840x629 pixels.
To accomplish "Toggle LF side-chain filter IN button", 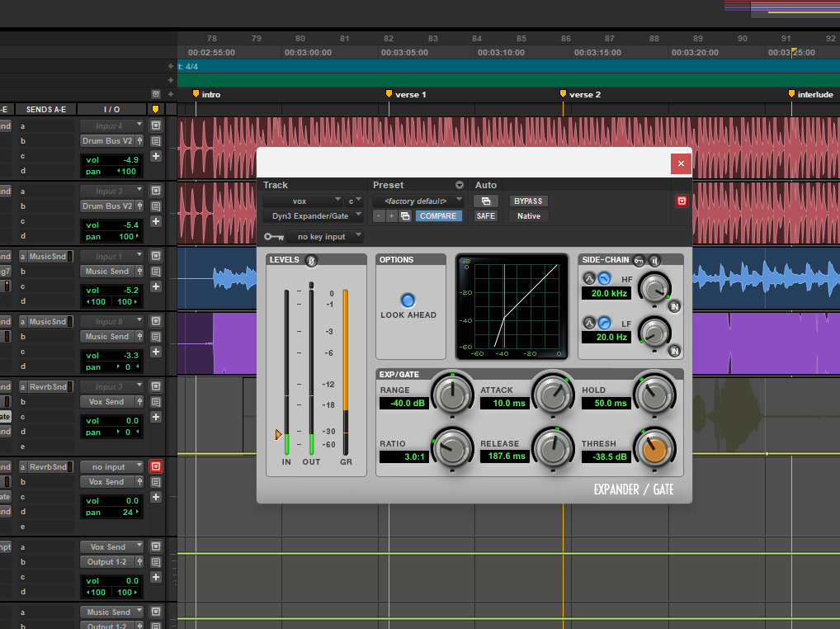I will click(x=674, y=352).
